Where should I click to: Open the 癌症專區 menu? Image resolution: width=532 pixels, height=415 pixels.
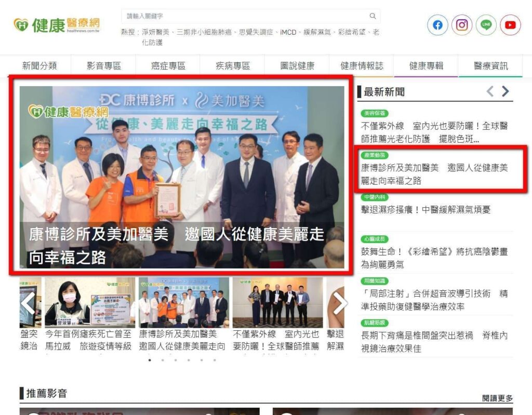point(168,66)
